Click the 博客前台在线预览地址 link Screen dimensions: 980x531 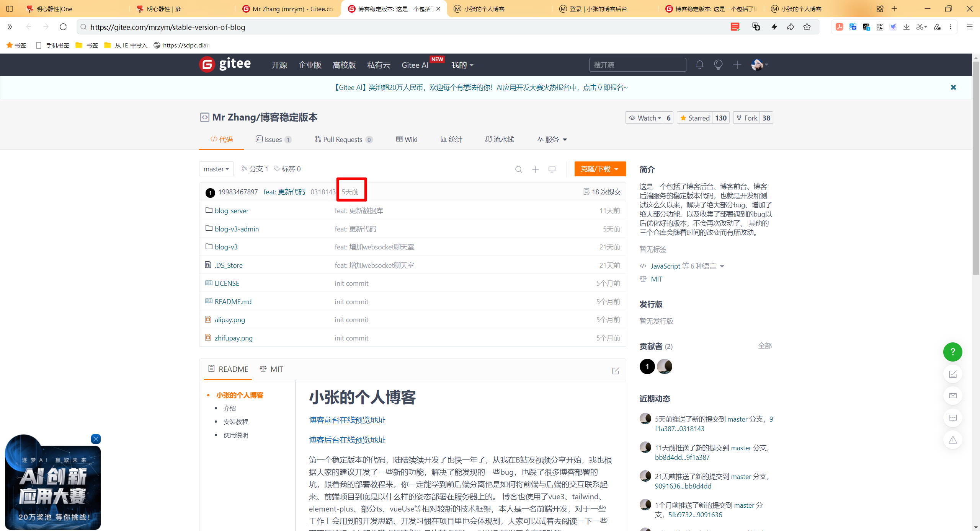point(347,420)
